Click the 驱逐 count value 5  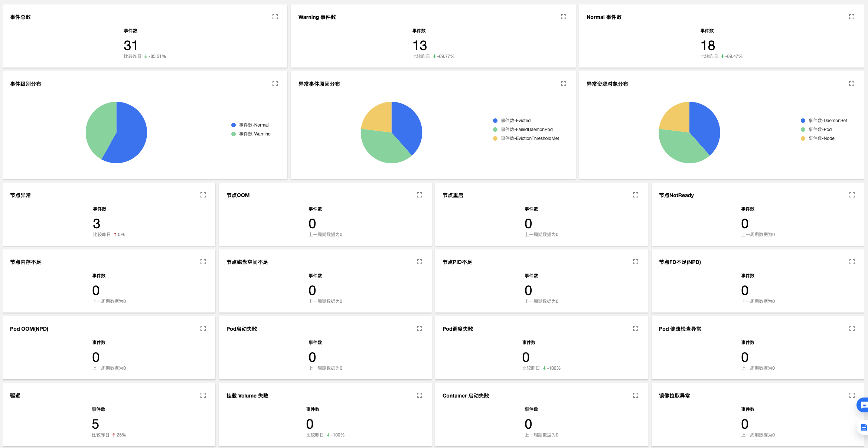coord(95,424)
